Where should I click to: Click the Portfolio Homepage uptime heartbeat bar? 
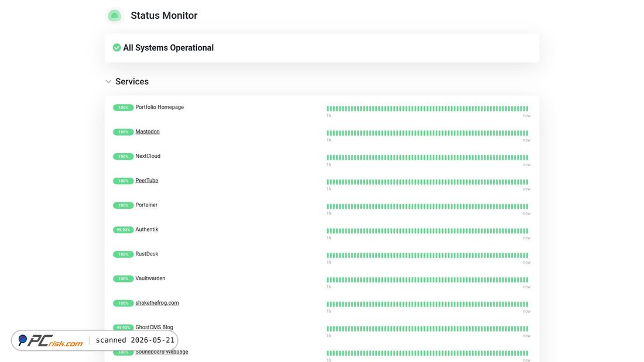(x=427, y=109)
